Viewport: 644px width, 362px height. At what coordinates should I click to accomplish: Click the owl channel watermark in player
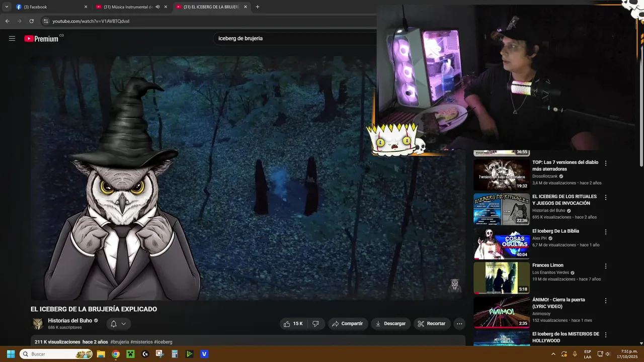coord(455,285)
